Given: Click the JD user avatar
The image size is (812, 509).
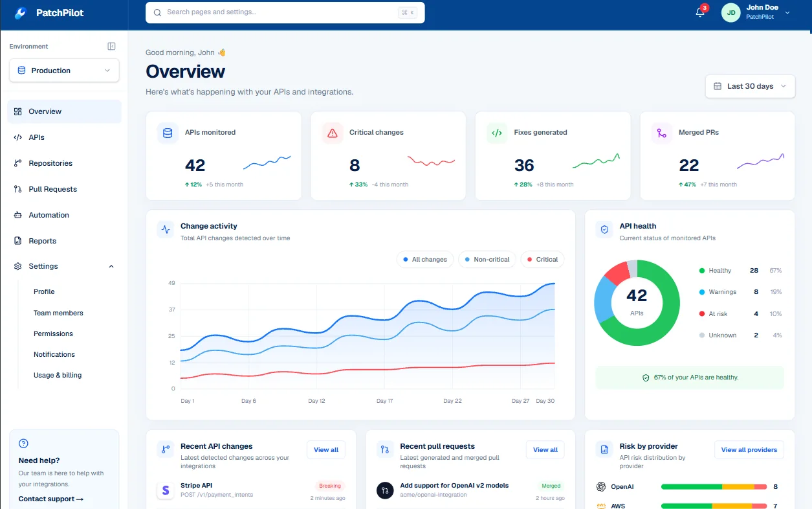Looking at the screenshot, I should tap(730, 12).
